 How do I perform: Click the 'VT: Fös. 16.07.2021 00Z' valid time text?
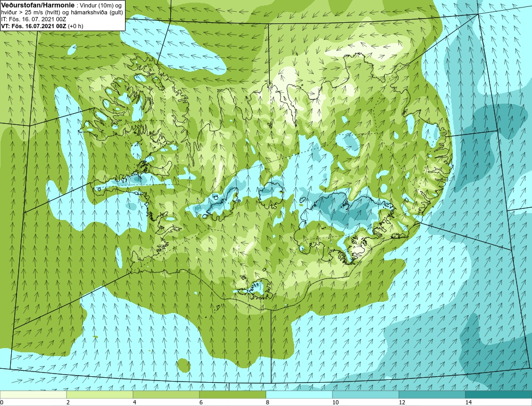click(34, 26)
